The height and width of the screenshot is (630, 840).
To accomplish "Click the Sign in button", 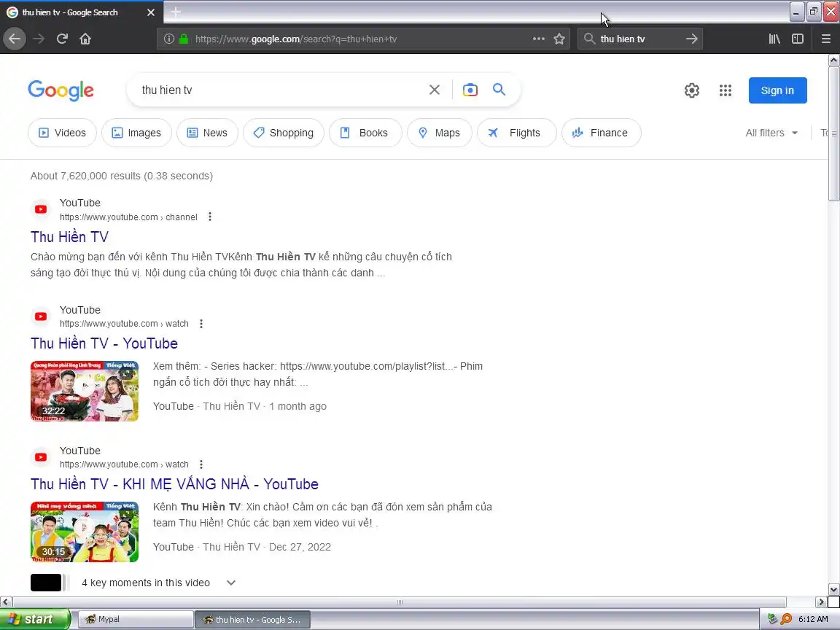I will click(777, 90).
